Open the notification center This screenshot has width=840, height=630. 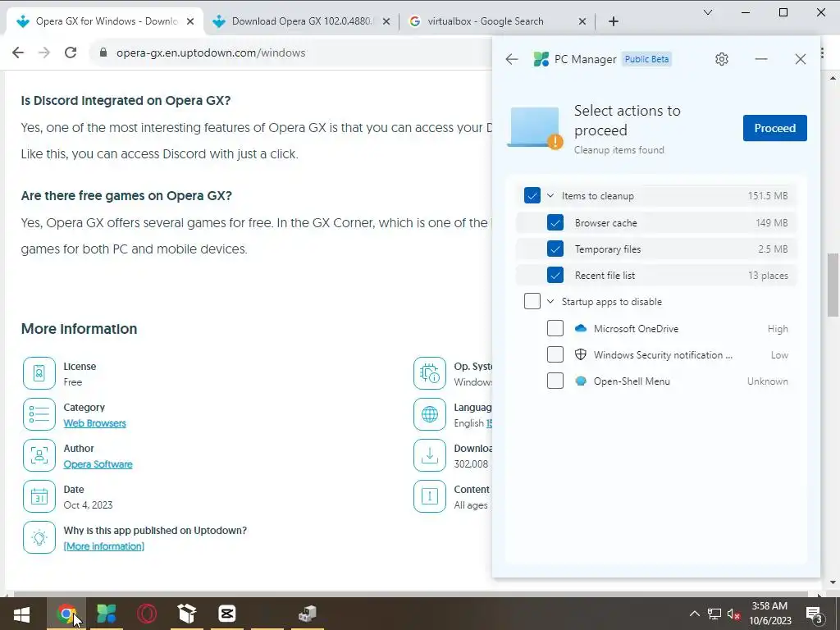(815, 614)
